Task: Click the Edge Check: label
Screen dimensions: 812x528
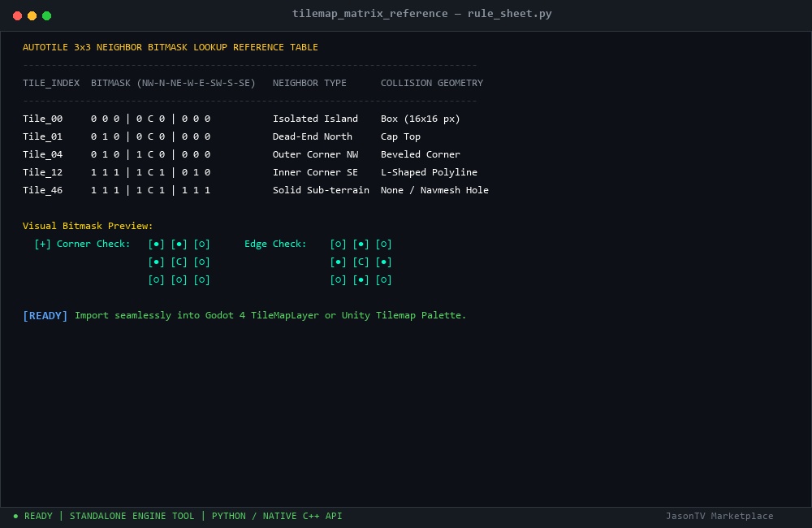Action: point(275,244)
